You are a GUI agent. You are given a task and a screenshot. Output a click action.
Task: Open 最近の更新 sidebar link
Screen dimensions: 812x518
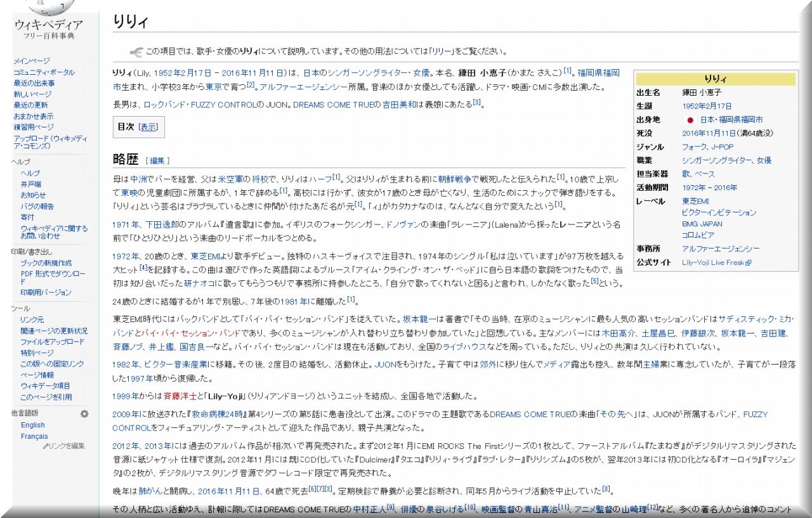[30, 105]
